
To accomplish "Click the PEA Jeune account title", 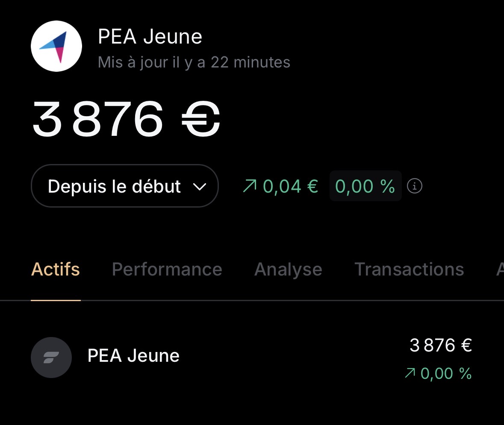I will pyautogui.click(x=150, y=37).
